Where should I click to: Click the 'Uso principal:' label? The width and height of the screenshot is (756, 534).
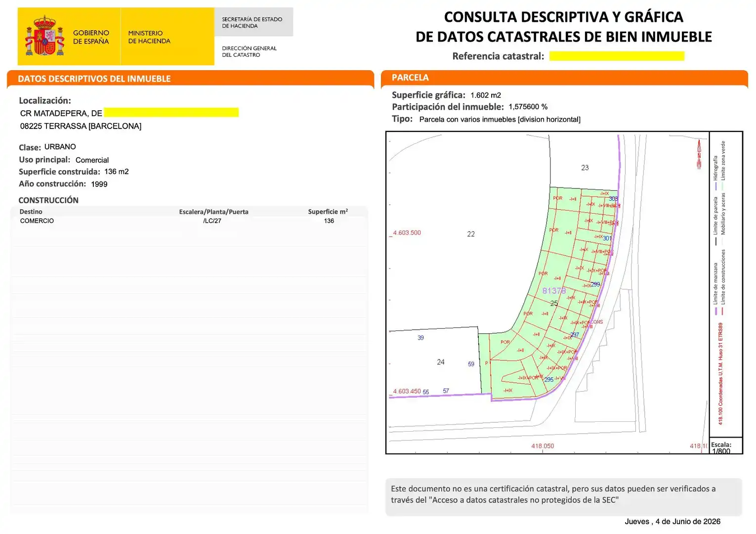pos(44,160)
